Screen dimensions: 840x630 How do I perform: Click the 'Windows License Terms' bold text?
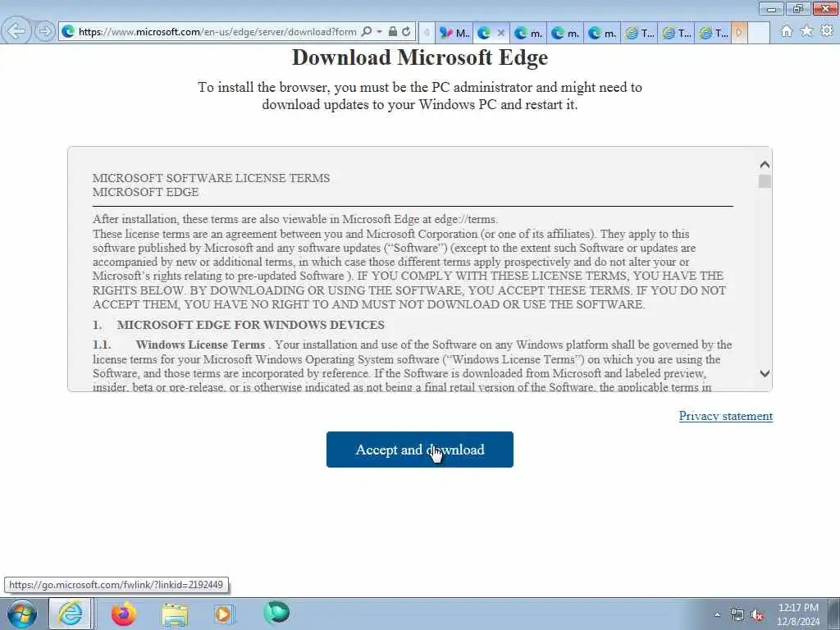[x=200, y=345]
